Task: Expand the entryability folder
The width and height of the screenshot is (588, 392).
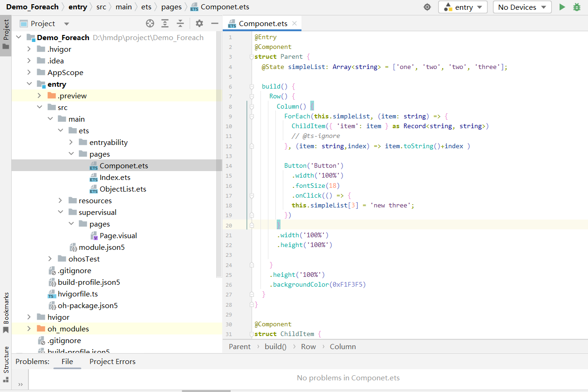Action: (71, 142)
